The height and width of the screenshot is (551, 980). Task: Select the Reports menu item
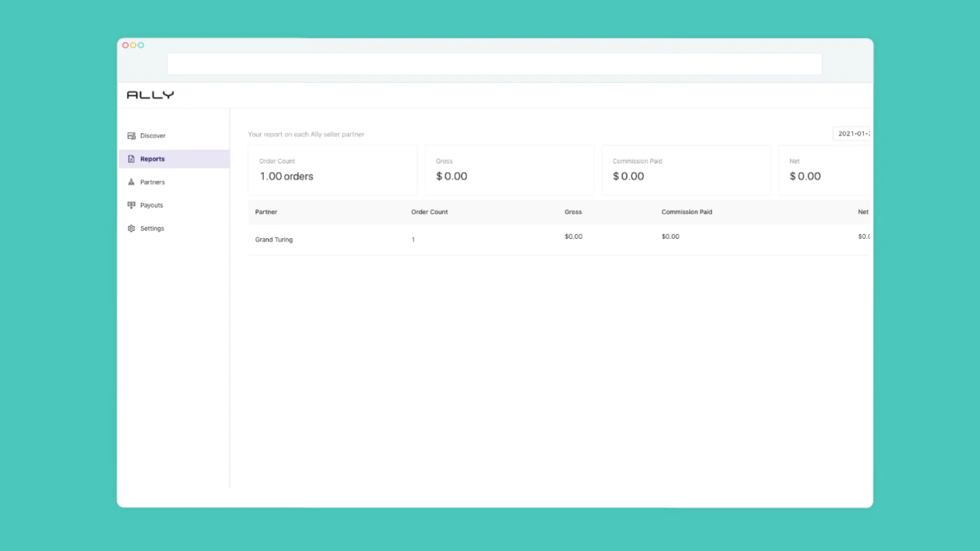pos(174,159)
